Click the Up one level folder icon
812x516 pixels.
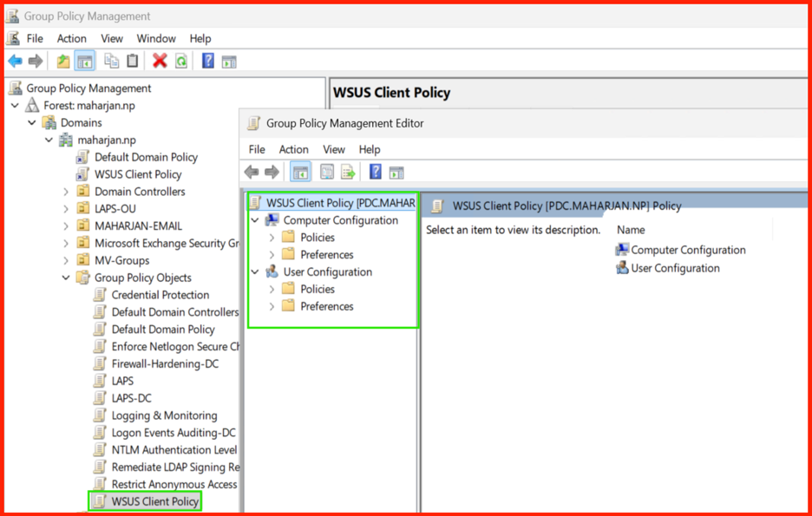(63, 61)
